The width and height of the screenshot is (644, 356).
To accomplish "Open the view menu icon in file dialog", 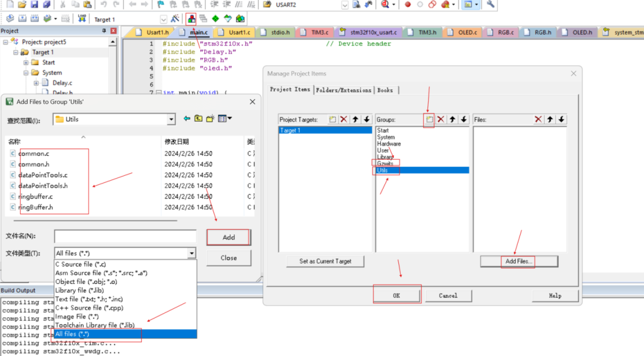I will (225, 119).
